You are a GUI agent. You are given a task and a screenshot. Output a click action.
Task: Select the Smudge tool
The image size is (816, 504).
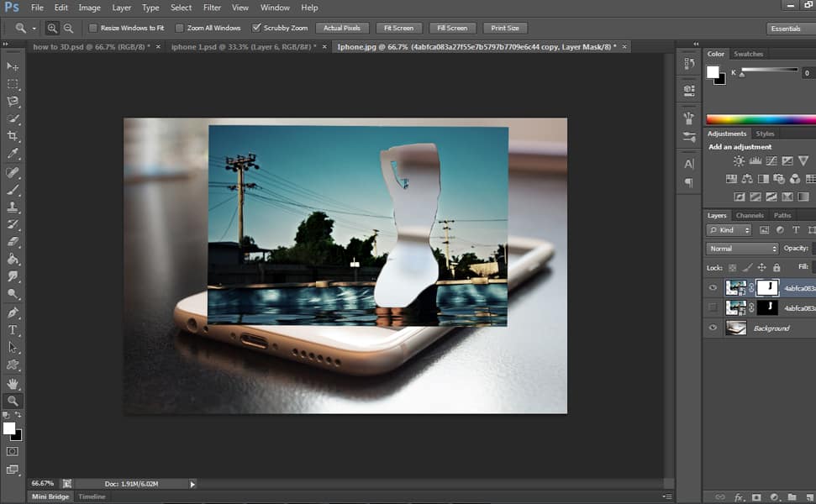click(x=13, y=276)
